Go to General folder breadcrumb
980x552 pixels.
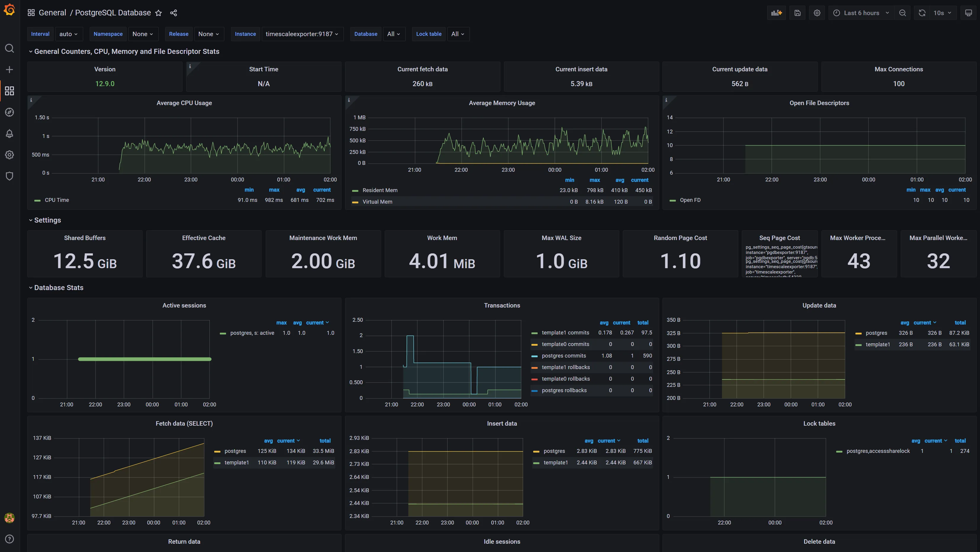[52, 13]
